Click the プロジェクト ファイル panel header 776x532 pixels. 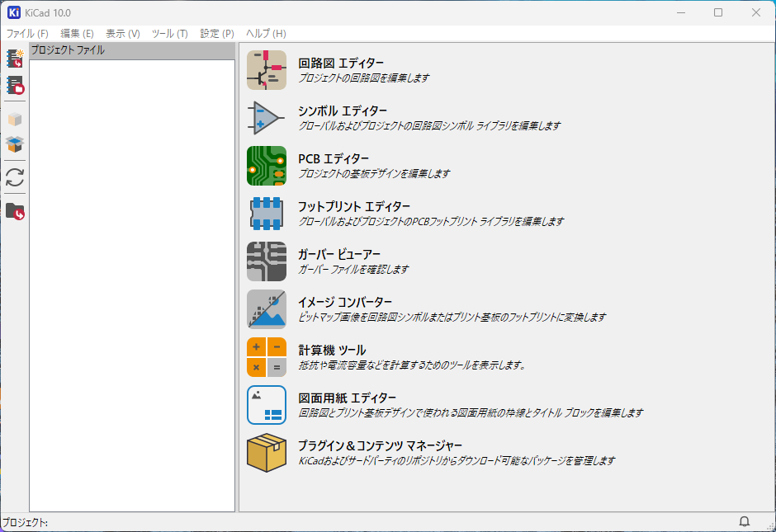(131, 50)
